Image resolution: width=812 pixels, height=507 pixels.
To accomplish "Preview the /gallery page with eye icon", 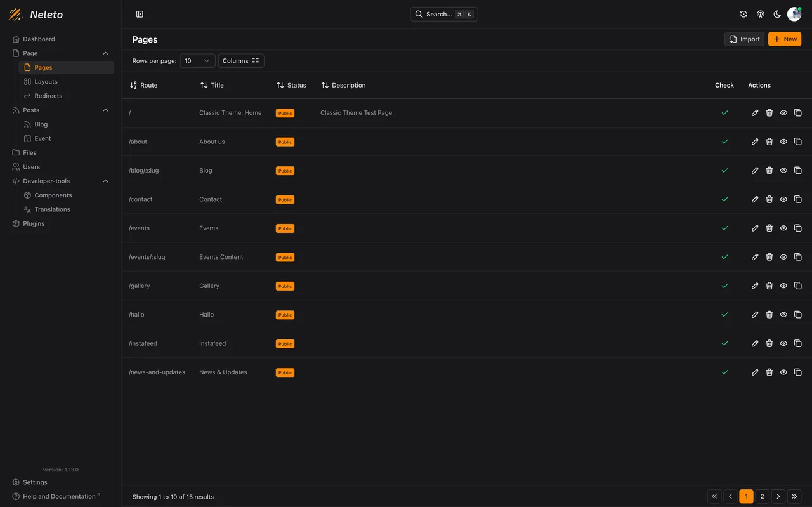I will click(x=783, y=286).
